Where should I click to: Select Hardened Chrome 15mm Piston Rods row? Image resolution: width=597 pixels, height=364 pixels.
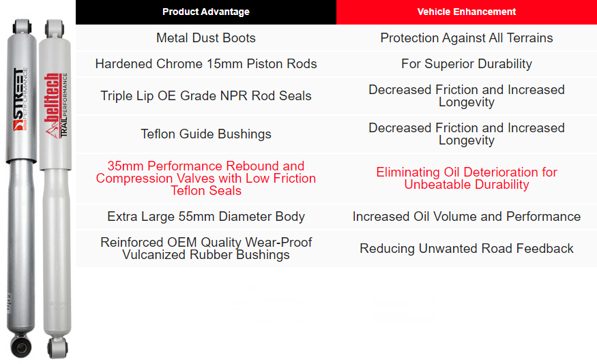(205, 64)
